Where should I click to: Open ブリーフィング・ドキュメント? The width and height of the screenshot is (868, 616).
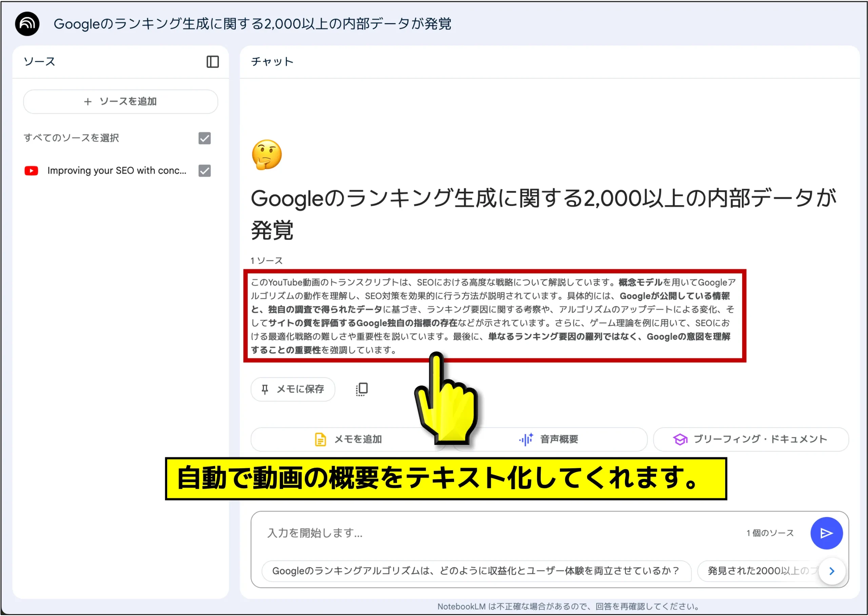[x=750, y=439]
